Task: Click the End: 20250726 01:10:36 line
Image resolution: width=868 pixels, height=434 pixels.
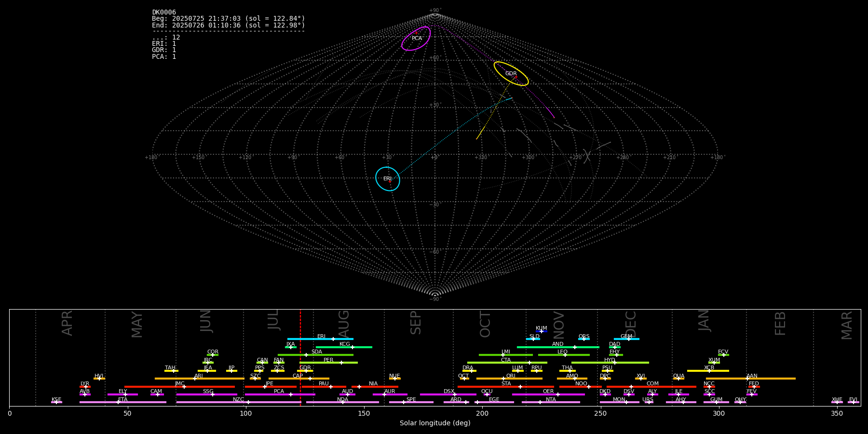Action: click(x=229, y=25)
